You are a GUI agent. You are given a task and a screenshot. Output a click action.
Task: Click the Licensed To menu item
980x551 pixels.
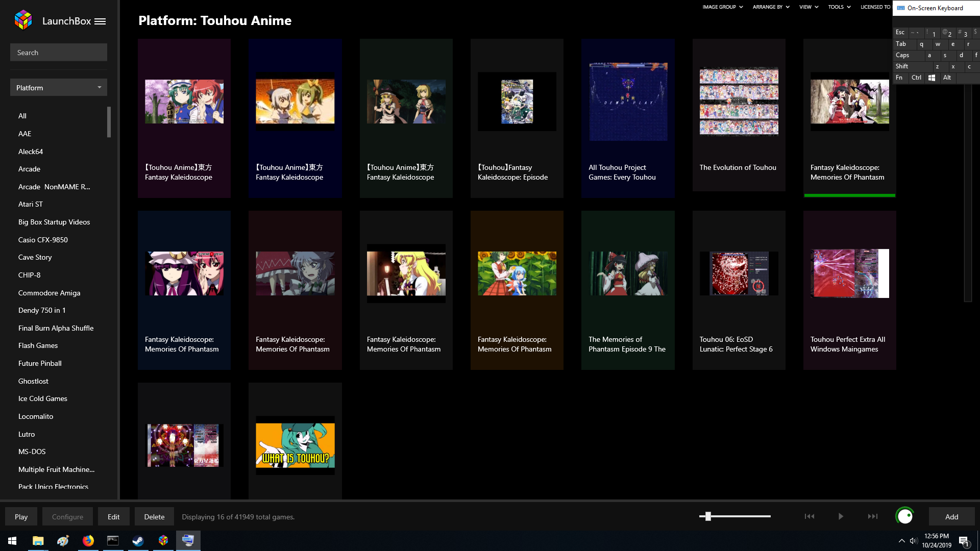[x=875, y=7]
